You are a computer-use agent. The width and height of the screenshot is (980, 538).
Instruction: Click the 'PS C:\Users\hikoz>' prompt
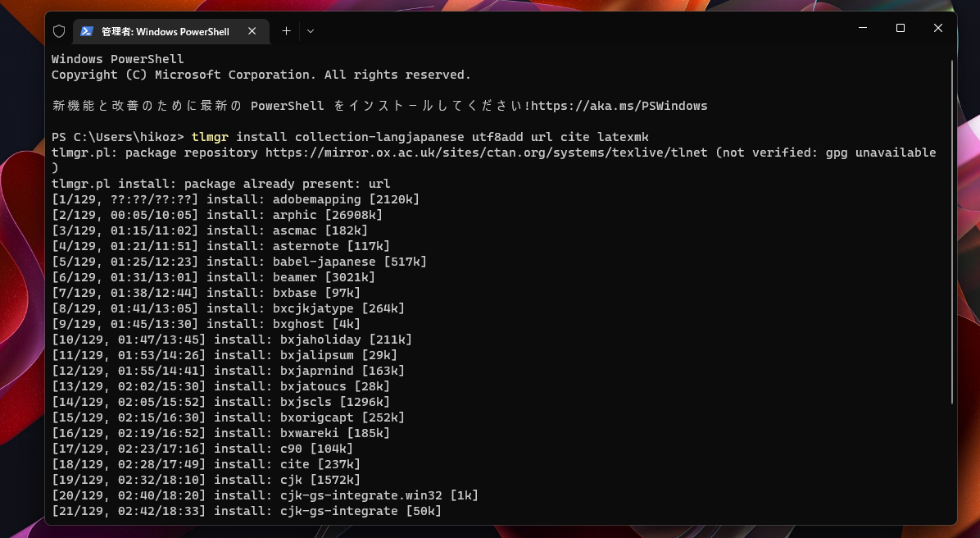pos(117,137)
